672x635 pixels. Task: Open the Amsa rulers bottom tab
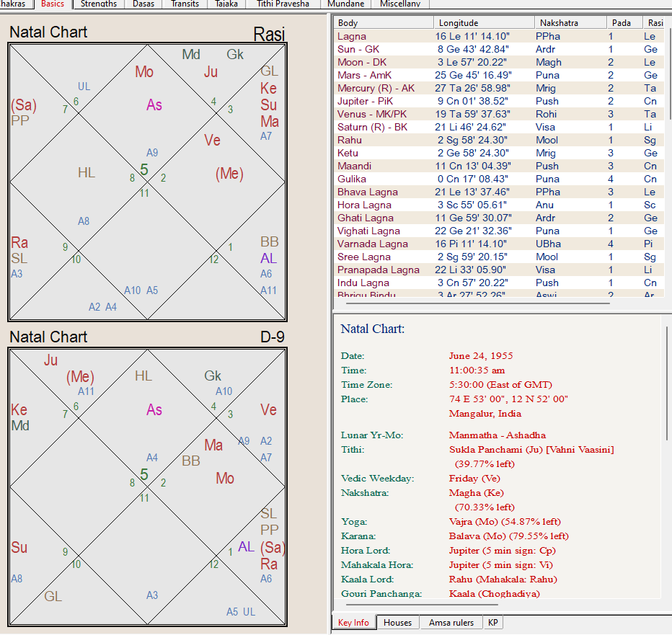(451, 623)
